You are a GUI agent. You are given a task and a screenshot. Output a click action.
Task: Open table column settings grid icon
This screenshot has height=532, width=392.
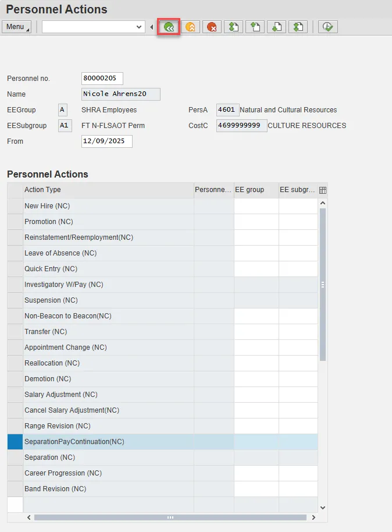pyautogui.click(x=323, y=190)
